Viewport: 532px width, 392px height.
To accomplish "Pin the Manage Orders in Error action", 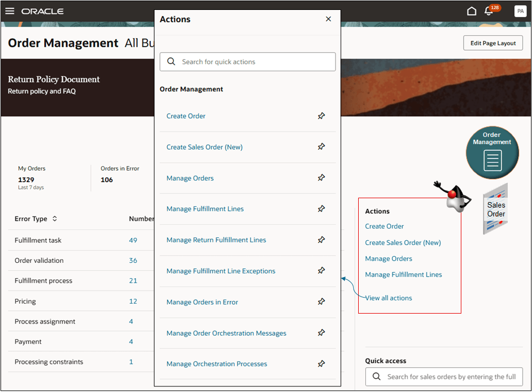I will click(x=321, y=301).
